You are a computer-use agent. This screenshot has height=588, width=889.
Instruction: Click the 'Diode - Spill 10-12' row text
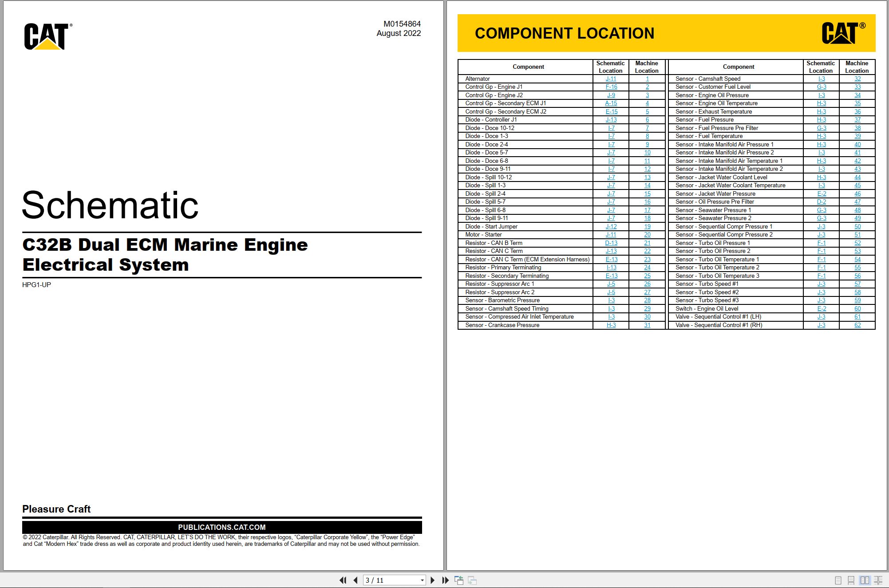click(x=488, y=178)
